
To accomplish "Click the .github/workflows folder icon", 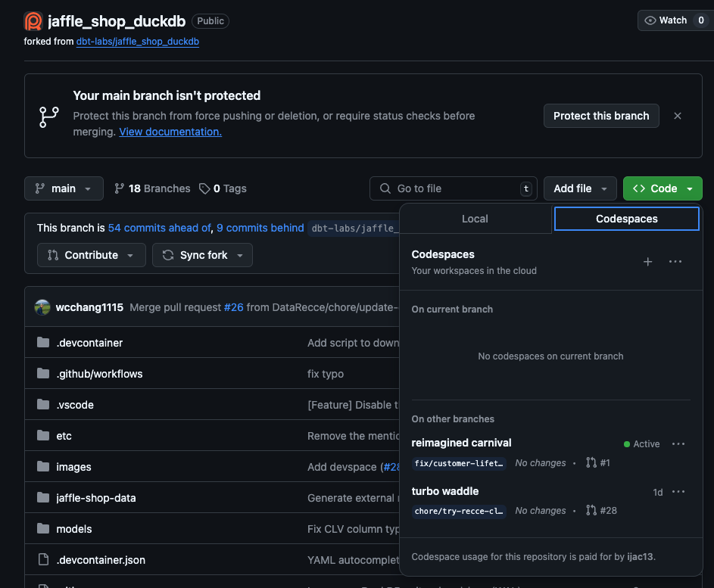I will coord(43,374).
